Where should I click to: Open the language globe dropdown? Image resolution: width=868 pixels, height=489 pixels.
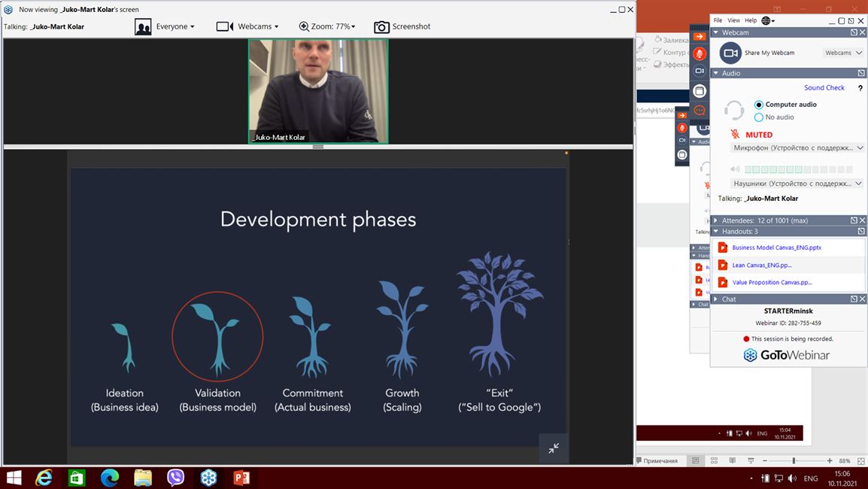point(768,20)
